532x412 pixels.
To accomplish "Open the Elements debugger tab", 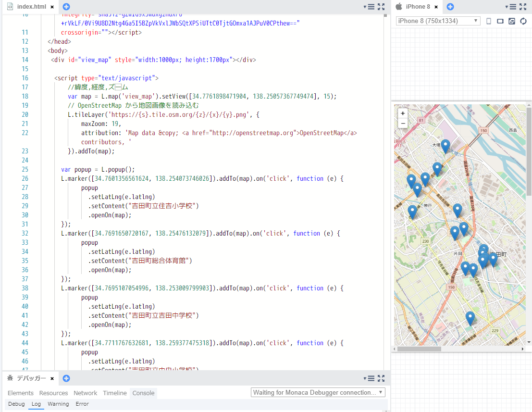I will click(x=21, y=393).
